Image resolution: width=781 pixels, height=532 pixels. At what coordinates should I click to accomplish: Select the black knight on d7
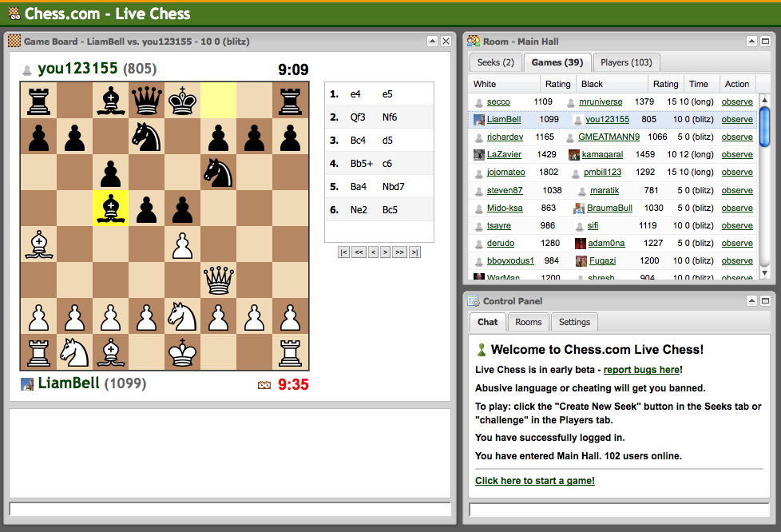pos(146,137)
